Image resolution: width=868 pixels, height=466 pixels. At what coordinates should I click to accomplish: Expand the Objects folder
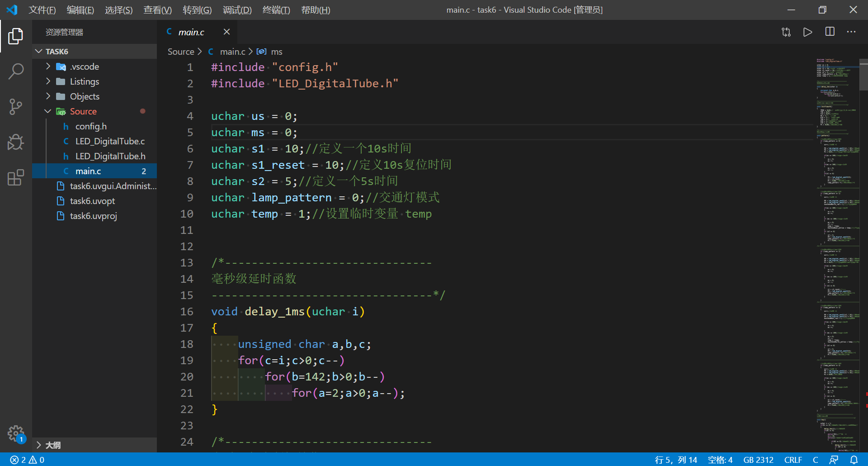pyautogui.click(x=48, y=96)
